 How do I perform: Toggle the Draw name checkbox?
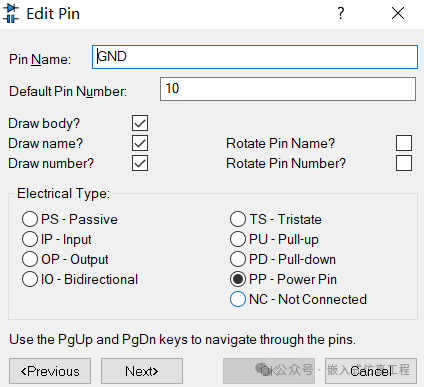[140, 143]
